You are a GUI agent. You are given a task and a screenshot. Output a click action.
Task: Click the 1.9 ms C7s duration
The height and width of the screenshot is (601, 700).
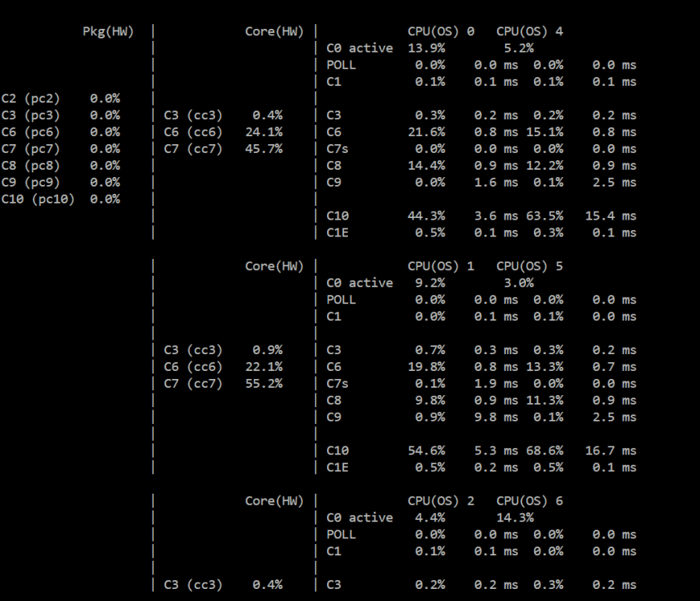click(496, 384)
